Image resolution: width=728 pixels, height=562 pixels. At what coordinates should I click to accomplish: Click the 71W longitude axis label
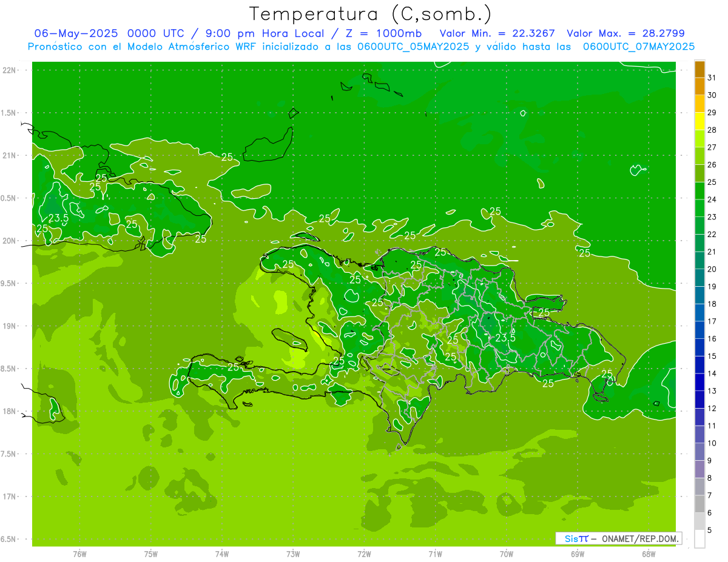click(435, 554)
